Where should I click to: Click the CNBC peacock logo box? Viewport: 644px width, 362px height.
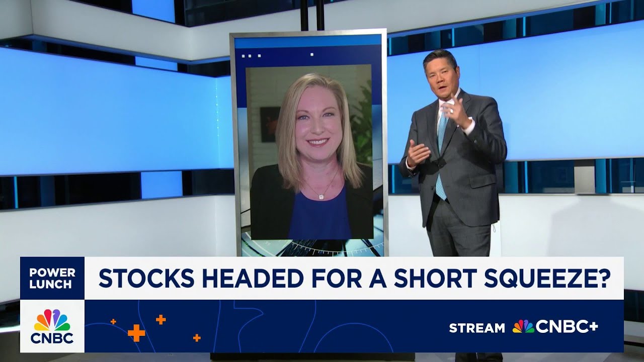point(52,326)
